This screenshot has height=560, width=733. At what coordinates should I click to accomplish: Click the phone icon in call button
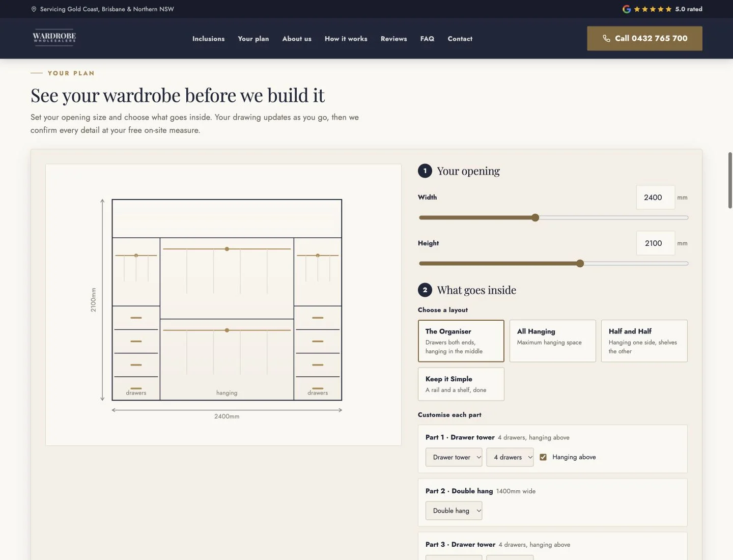tap(606, 39)
